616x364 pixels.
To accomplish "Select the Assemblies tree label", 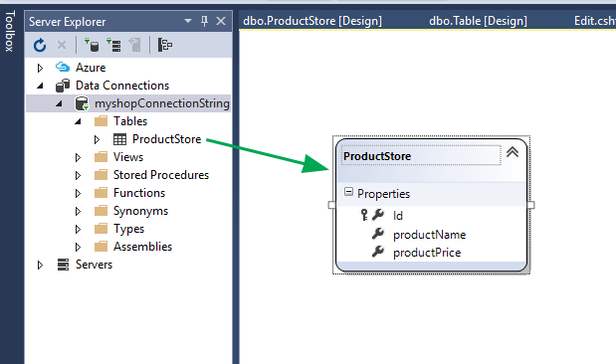I will (x=142, y=247).
